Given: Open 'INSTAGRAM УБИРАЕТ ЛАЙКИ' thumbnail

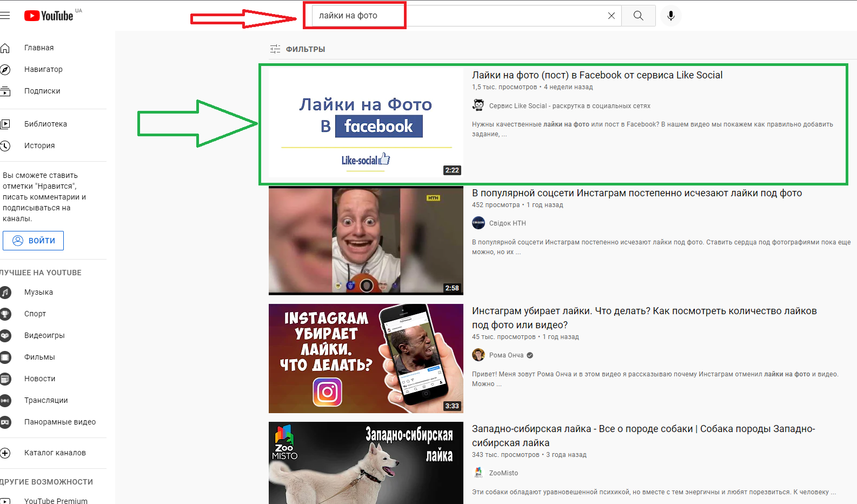Looking at the screenshot, I should click(x=366, y=359).
